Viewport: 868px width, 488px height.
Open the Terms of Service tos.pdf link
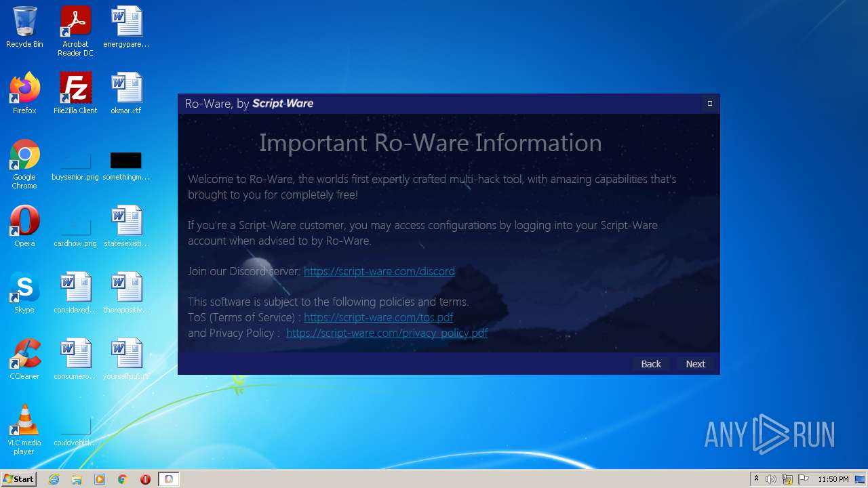pyautogui.click(x=378, y=317)
